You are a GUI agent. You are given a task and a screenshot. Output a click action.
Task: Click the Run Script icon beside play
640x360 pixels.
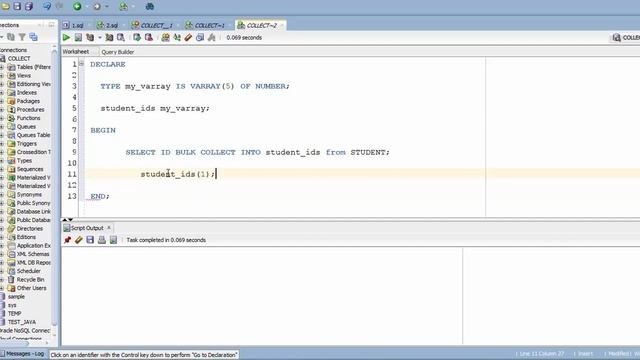[x=78, y=38]
